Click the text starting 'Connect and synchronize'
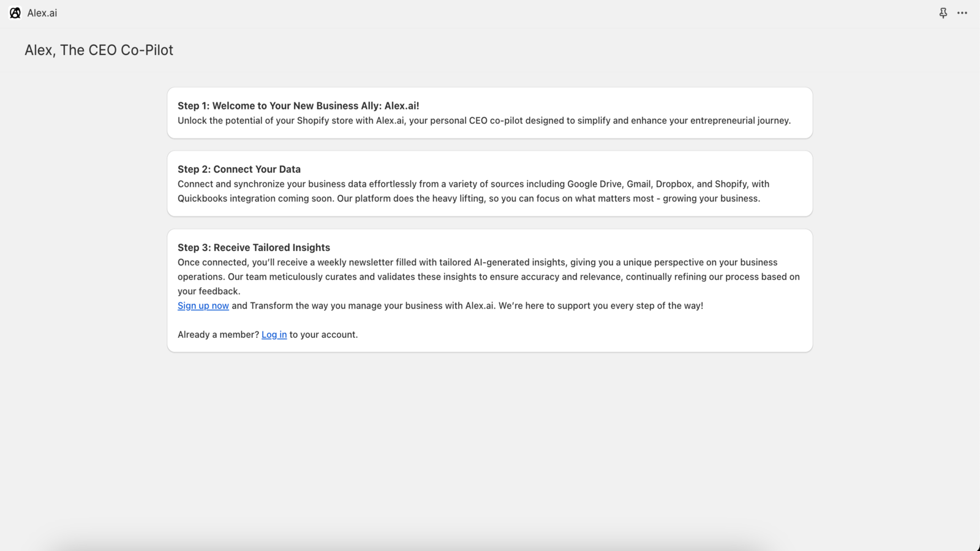 pos(473,191)
